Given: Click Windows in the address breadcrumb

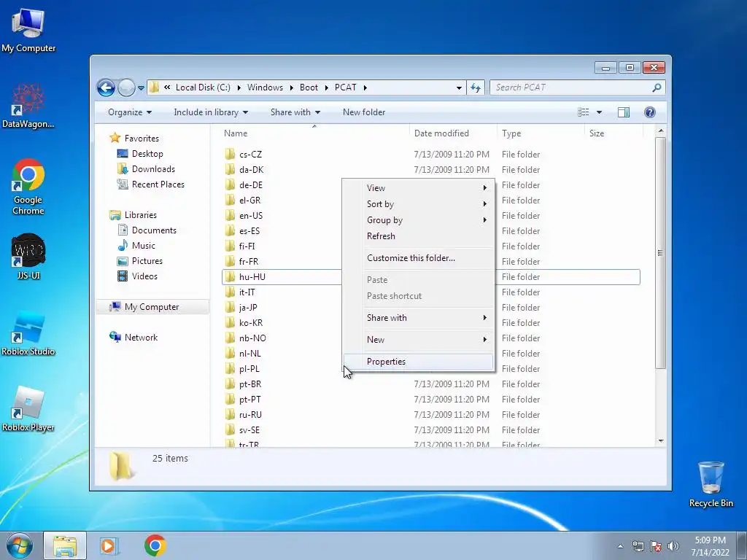Looking at the screenshot, I should point(265,87).
